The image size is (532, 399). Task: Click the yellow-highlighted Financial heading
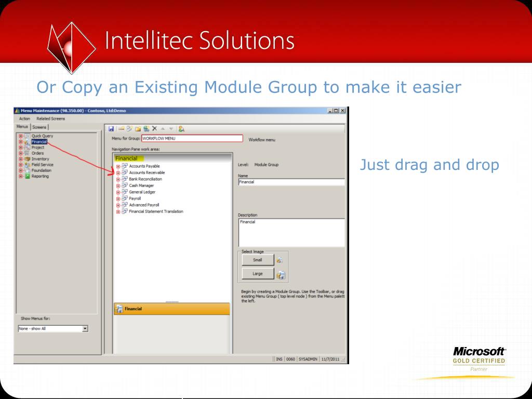pos(129,158)
